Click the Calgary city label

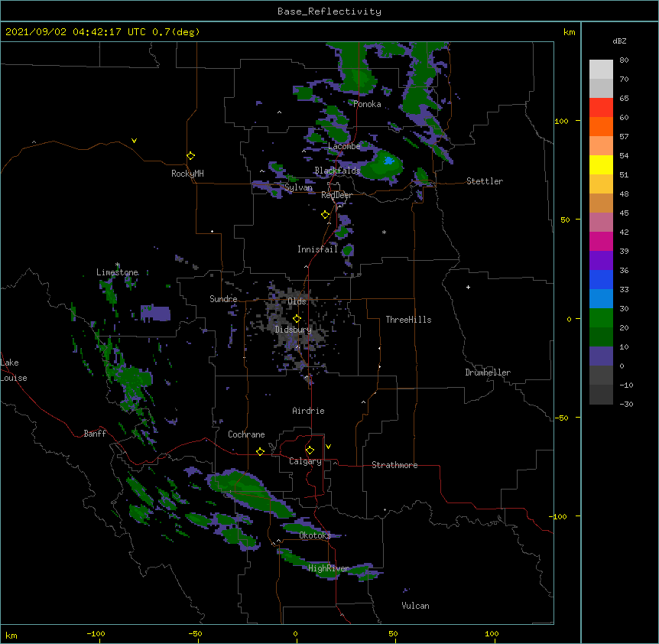[305, 461]
